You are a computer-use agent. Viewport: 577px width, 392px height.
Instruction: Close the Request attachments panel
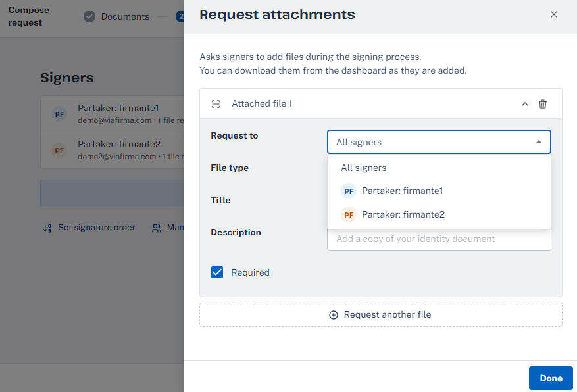coord(553,14)
